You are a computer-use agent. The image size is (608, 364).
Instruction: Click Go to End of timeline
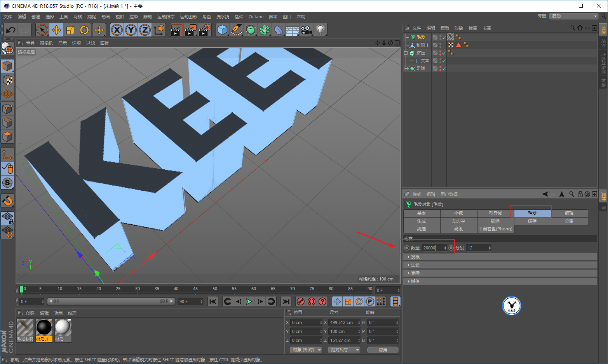(x=286, y=301)
